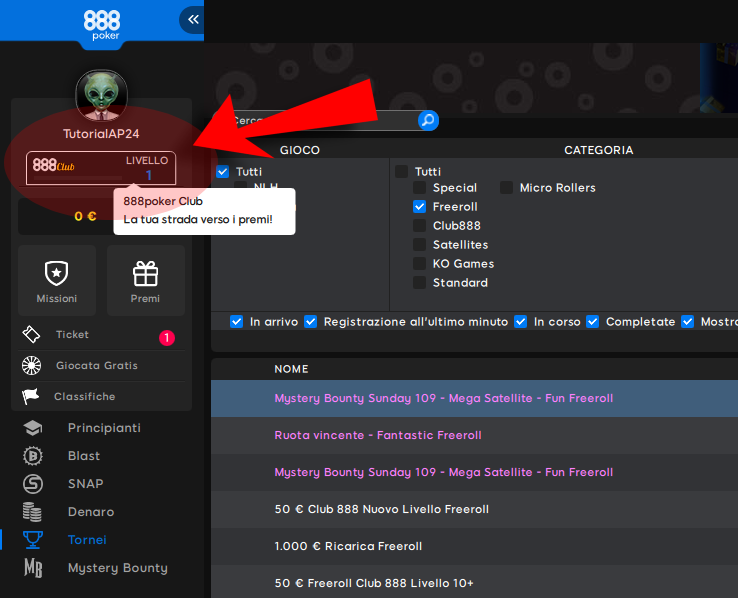
Task: Click the 0 € balance display
Action: (85, 216)
